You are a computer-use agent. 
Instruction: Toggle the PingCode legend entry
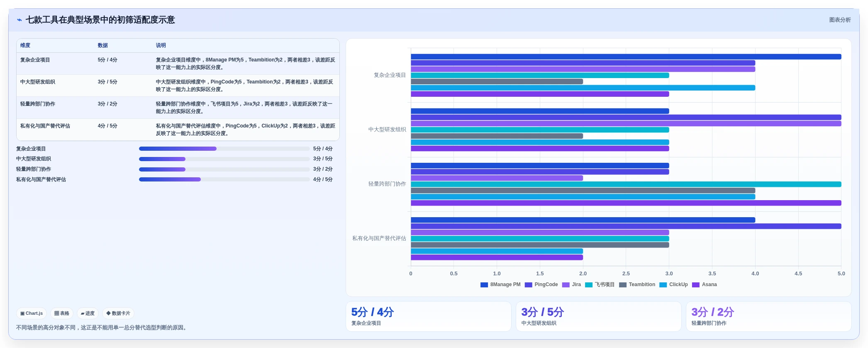[x=541, y=285]
